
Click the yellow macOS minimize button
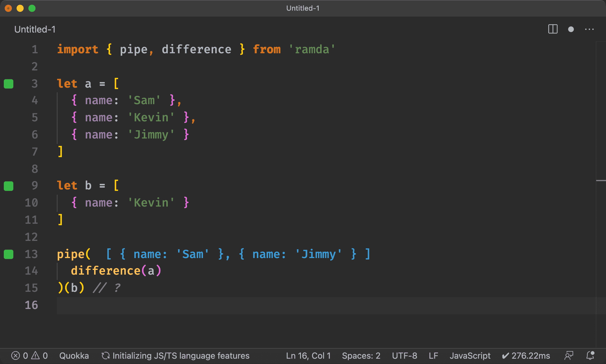click(20, 8)
